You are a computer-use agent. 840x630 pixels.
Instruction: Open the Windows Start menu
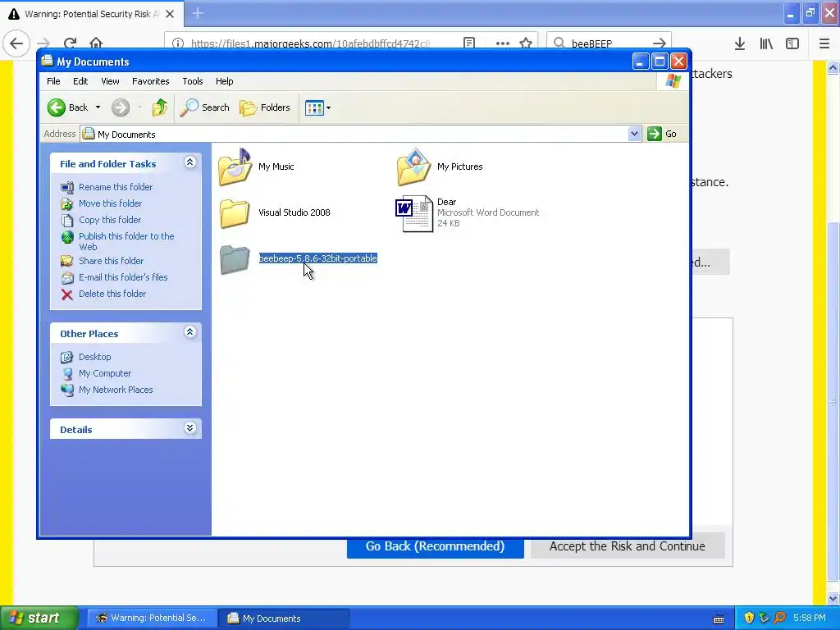[39, 618]
